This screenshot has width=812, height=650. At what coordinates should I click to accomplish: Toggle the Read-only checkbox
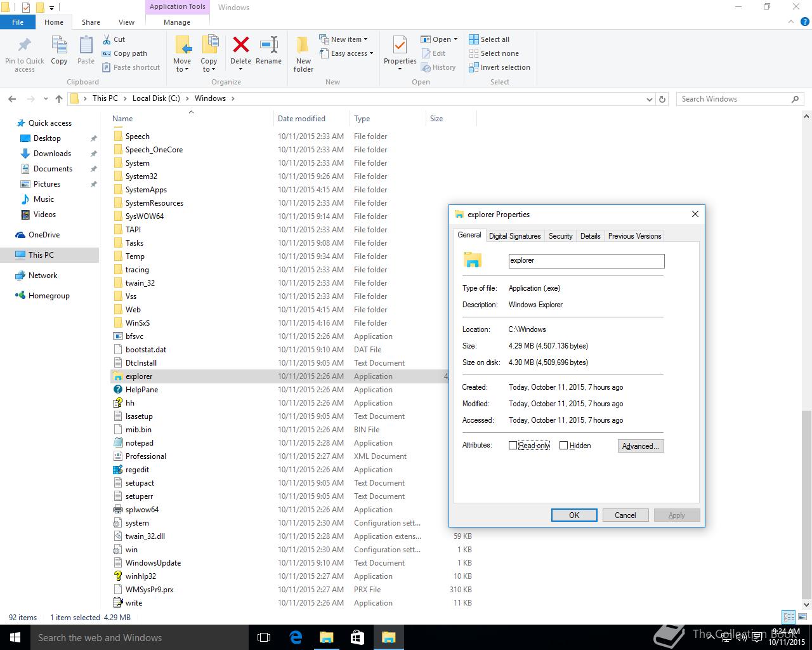click(x=513, y=446)
